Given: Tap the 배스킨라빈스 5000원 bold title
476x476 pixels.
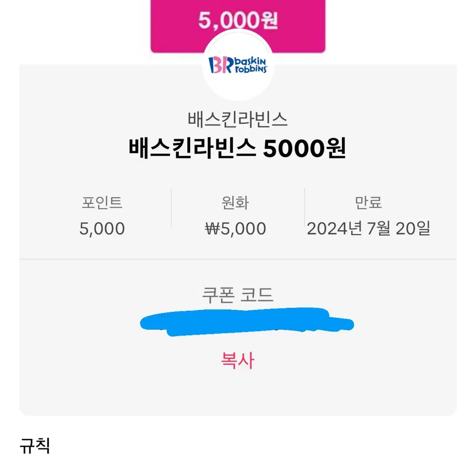Looking at the screenshot, I should [238, 148].
